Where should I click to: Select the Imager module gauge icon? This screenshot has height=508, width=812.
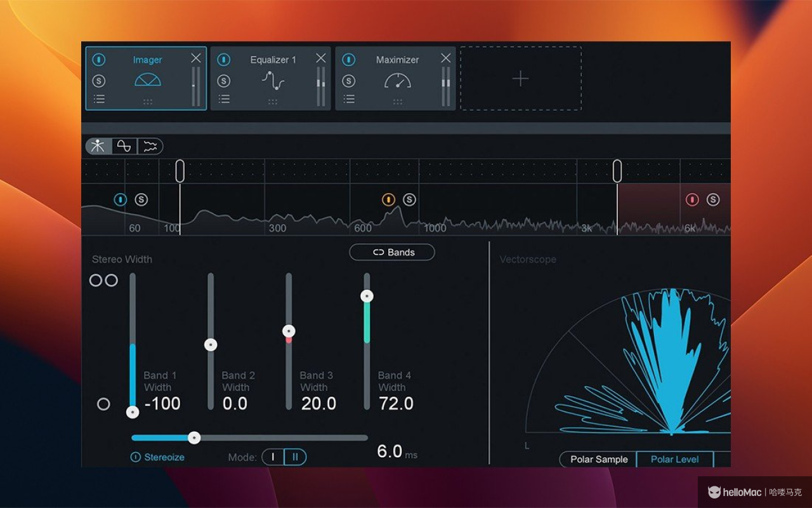coord(148,79)
